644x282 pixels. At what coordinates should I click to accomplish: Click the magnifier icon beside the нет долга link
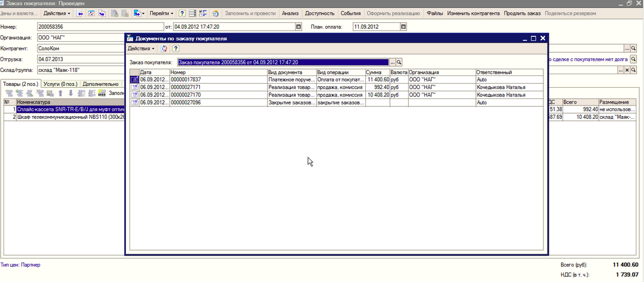pos(633,59)
